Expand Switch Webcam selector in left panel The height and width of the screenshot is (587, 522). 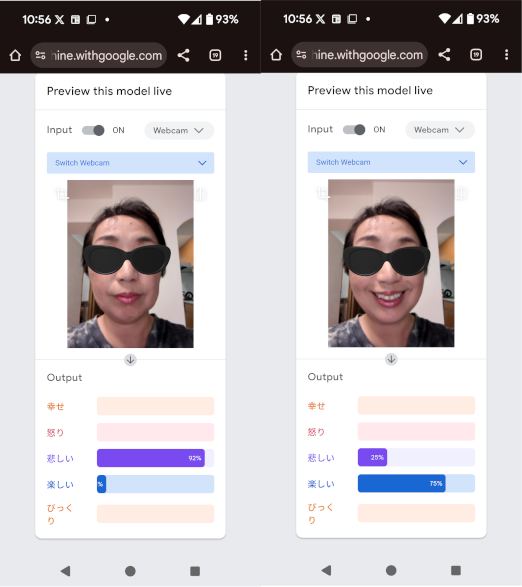[130, 163]
